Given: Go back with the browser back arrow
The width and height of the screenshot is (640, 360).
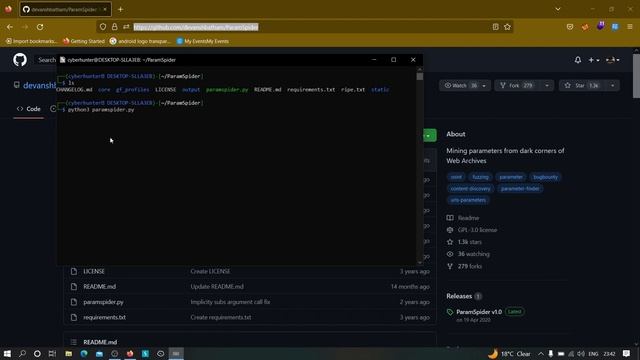Looking at the screenshot, I should click(10, 27).
